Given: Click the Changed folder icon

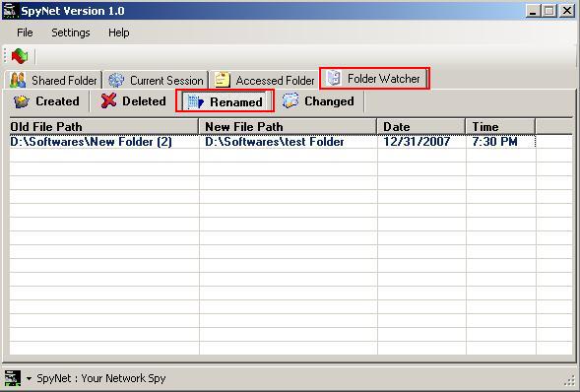Looking at the screenshot, I should pyautogui.click(x=290, y=100).
